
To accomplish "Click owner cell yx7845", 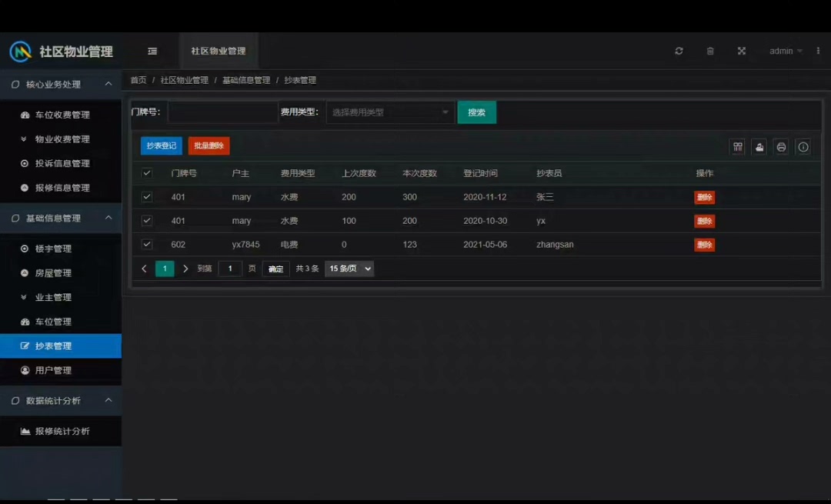I will click(x=246, y=245).
